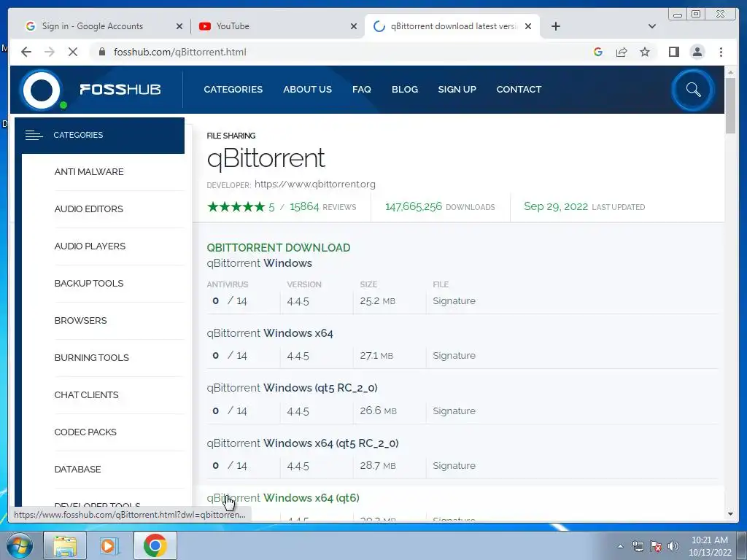
Task: Open Signature for 25.2 MB file
Action: point(454,301)
